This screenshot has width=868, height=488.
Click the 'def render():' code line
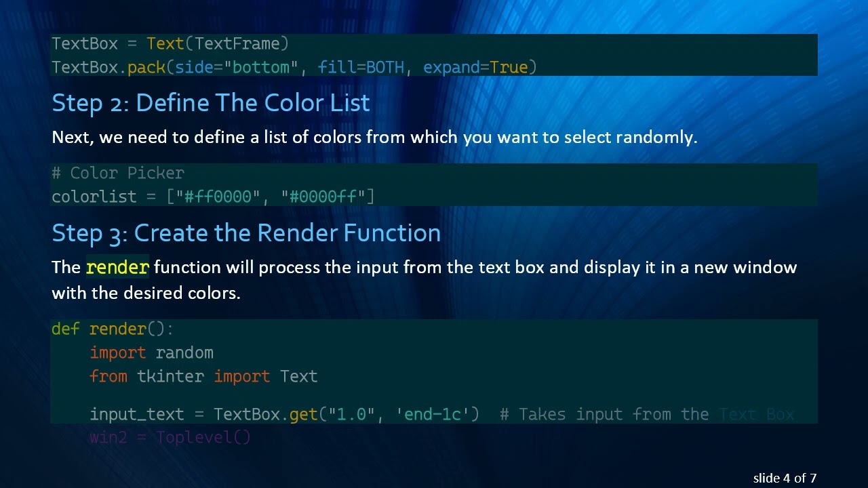click(x=113, y=329)
